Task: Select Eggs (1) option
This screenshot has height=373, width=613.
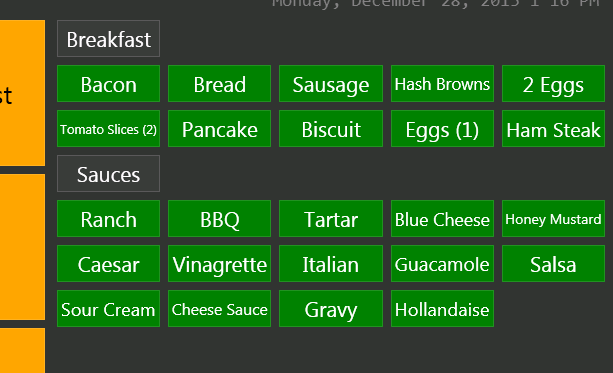Action: coord(442,129)
